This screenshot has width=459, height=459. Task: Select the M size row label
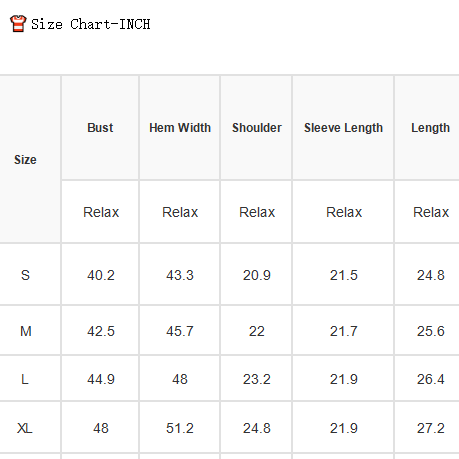tap(26, 331)
